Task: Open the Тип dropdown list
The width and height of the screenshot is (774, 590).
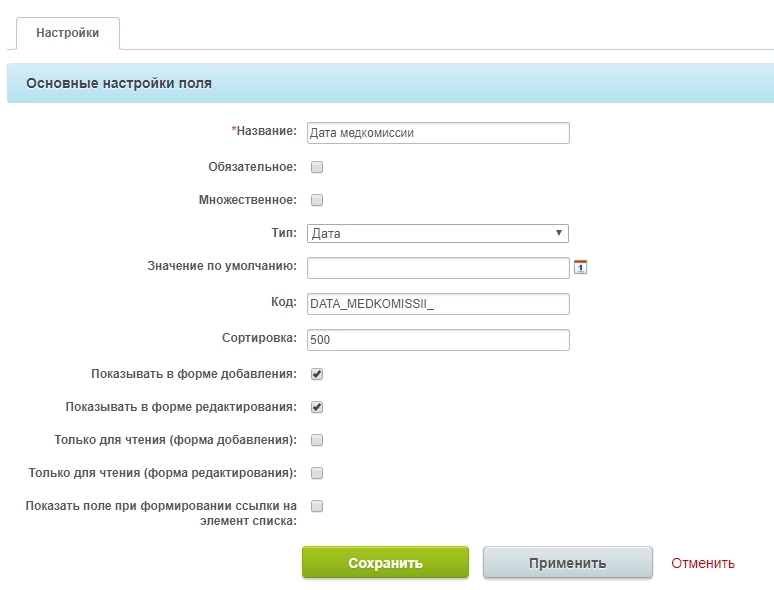Action: coord(438,234)
